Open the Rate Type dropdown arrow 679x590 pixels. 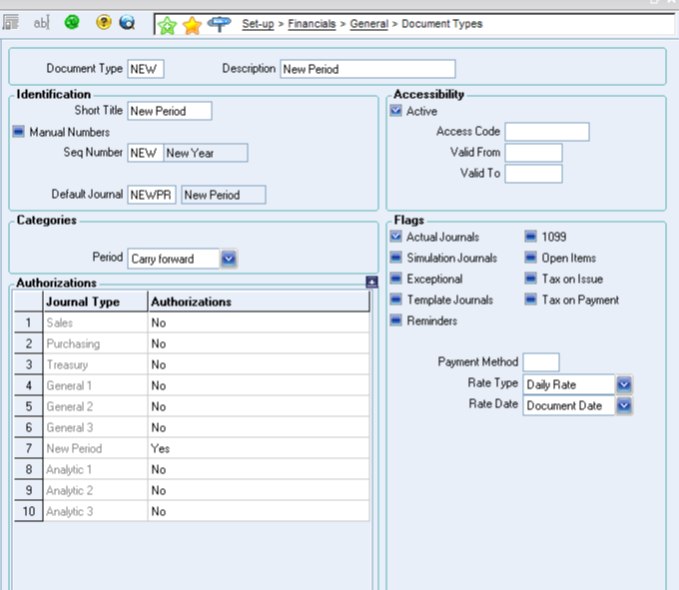(624, 384)
